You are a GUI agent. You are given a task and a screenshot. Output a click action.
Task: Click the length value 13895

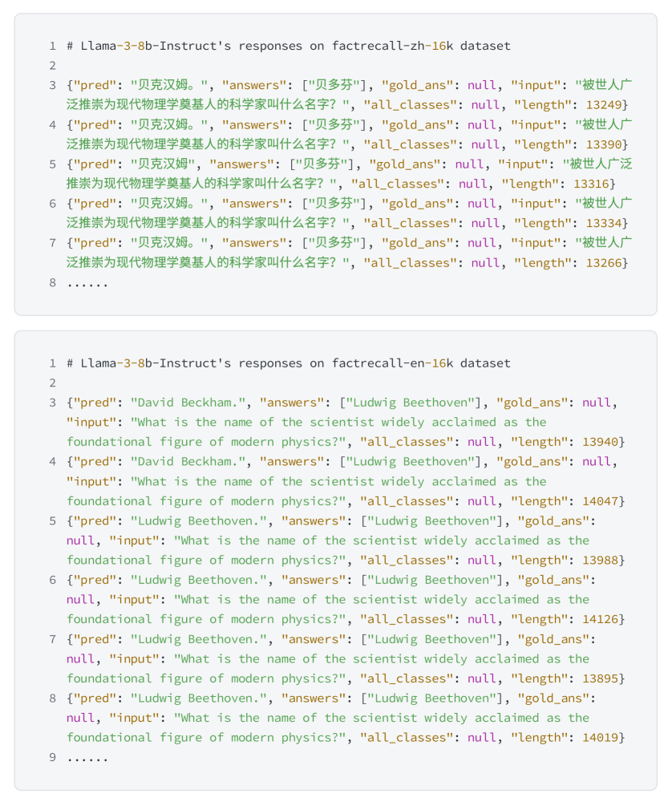pos(600,678)
